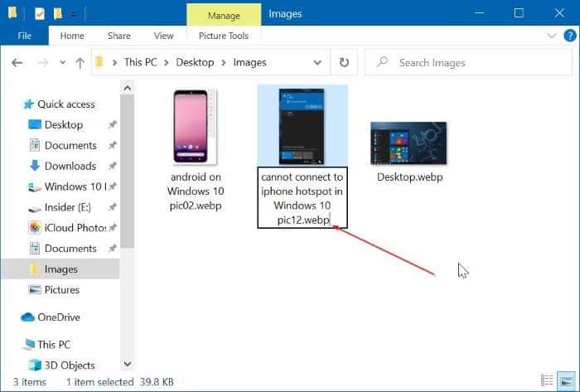The height and width of the screenshot is (392, 580).
Task: Go up one folder level
Action: (x=80, y=63)
